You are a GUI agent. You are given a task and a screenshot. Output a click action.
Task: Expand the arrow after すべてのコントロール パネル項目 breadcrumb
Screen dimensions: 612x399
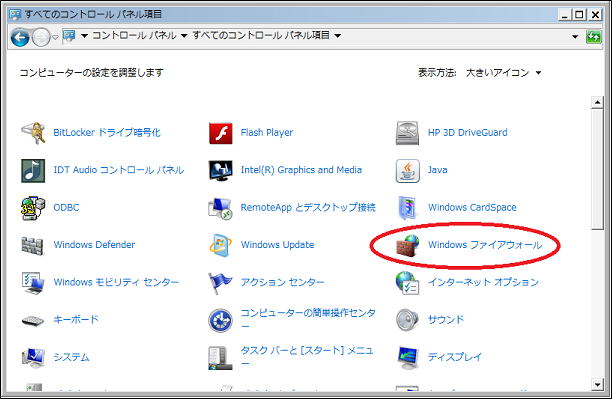coord(338,36)
